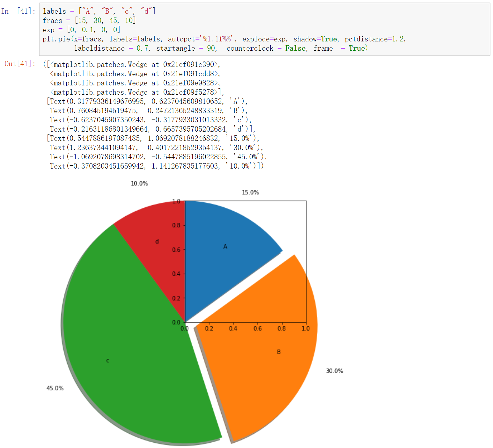Click the In [41] cell prompt

point(18,11)
